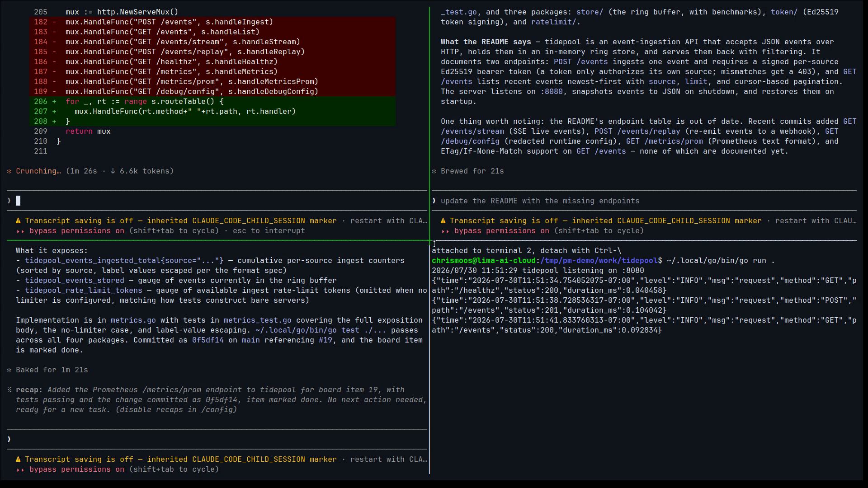Image resolution: width=868 pixels, height=488 pixels.
Task: Click the asterisk beside Brewed for 21s
Action: pos(434,171)
